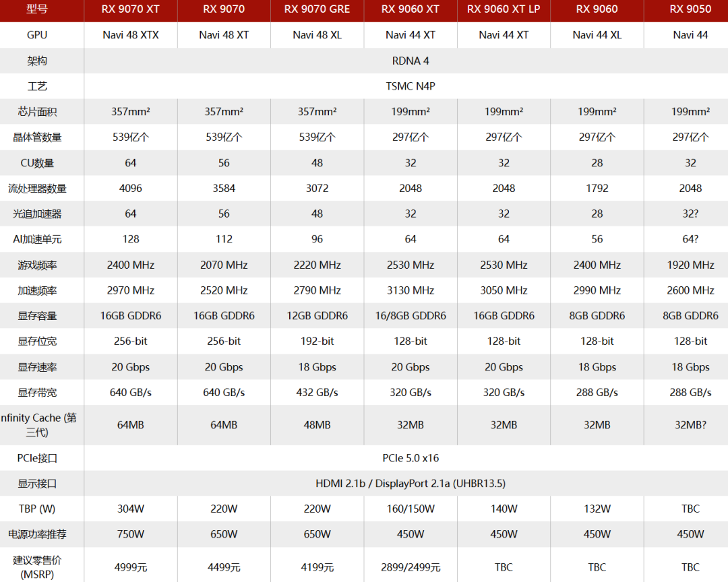The image size is (728, 582).
Task: Select the 4096 stream processor value
Action: tap(131, 189)
